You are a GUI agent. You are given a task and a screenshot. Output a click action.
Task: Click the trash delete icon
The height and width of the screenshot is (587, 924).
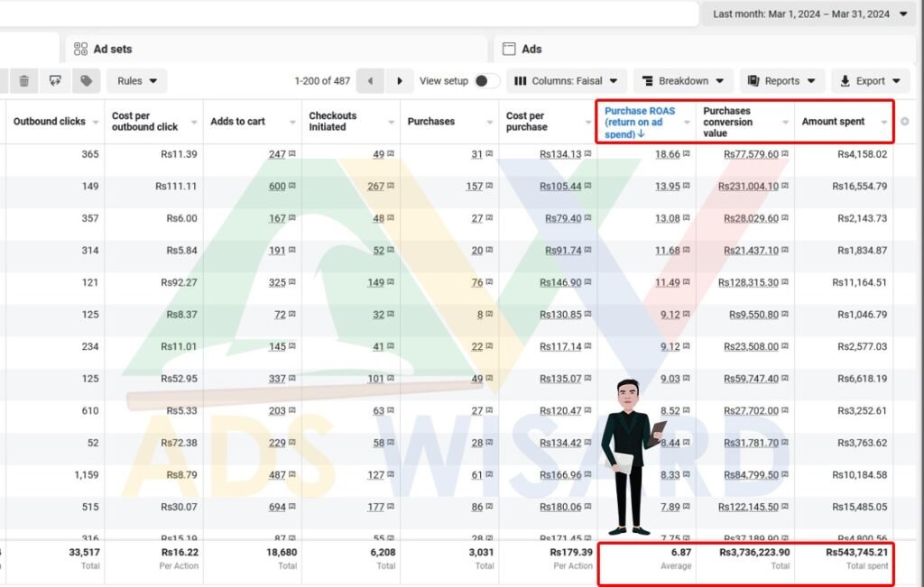pos(23,80)
